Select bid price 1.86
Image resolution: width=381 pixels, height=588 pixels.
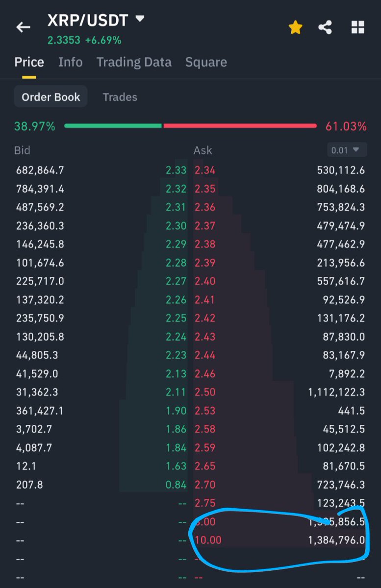[176, 429]
